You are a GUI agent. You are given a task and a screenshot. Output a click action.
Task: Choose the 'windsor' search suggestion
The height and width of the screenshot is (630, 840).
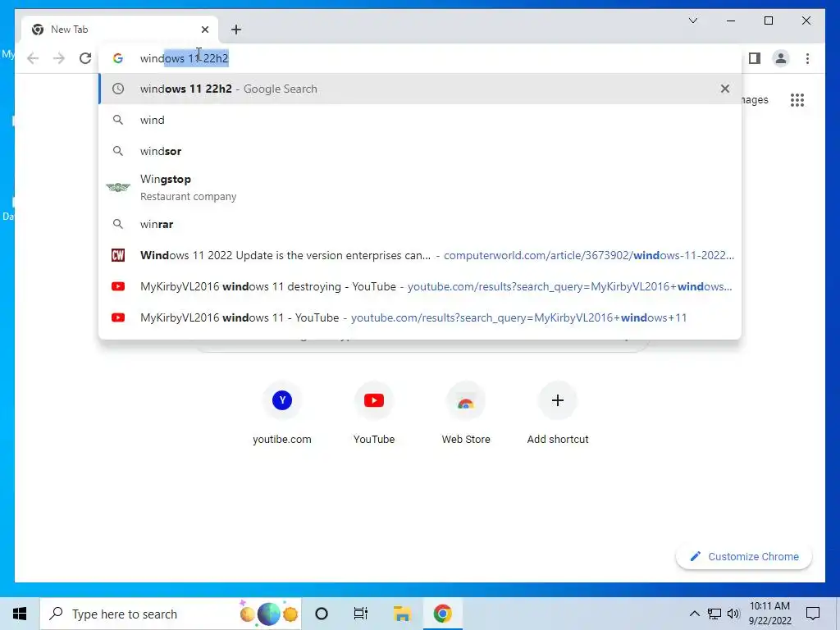[x=420, y=151]
